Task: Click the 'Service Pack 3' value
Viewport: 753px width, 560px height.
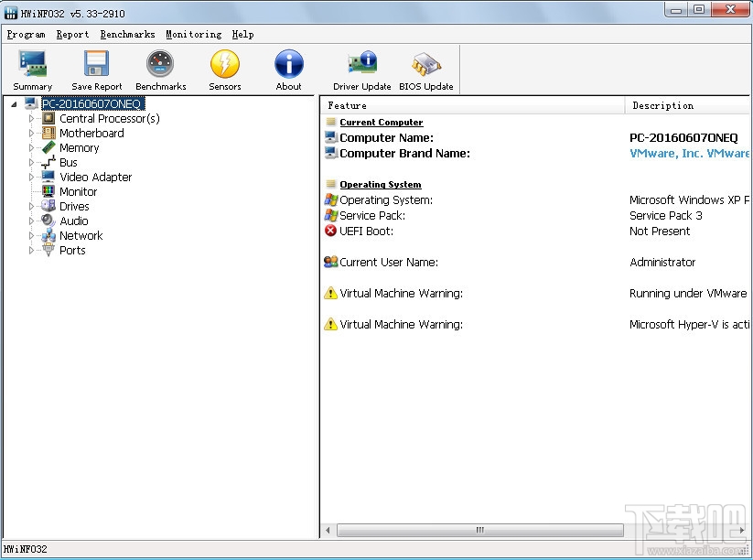Action: [665, 215]
